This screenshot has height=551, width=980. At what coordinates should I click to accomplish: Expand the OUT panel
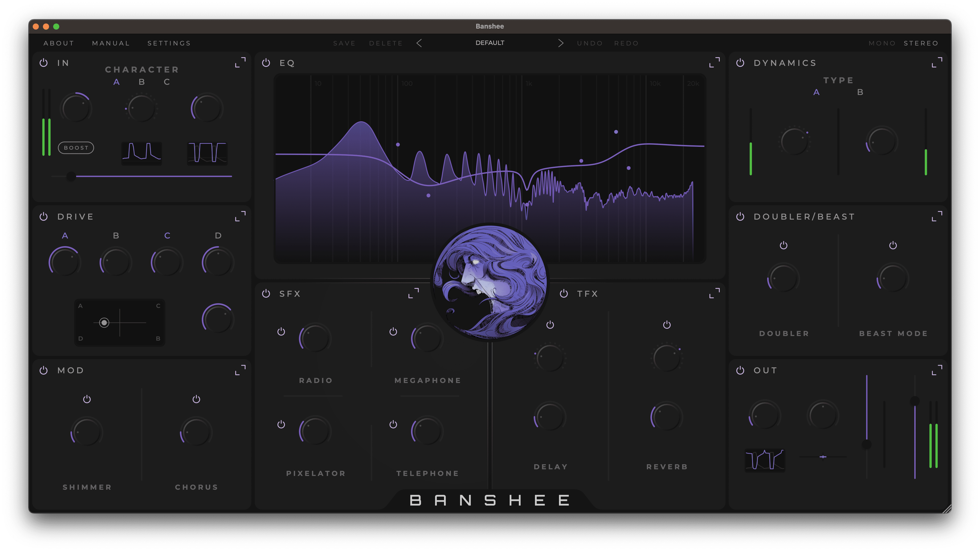(x=937, y=370)
